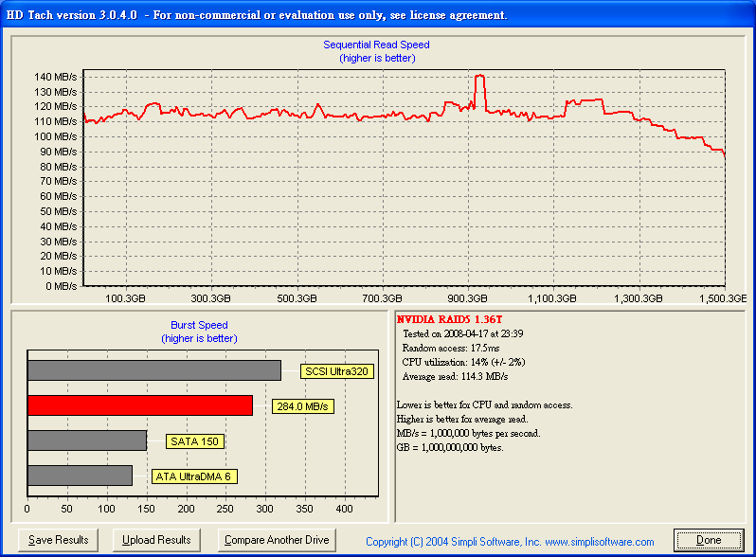
Task: Click the SCSI Ultra320 yellow label
Action: pyautogui.click(x=336, y=371)
